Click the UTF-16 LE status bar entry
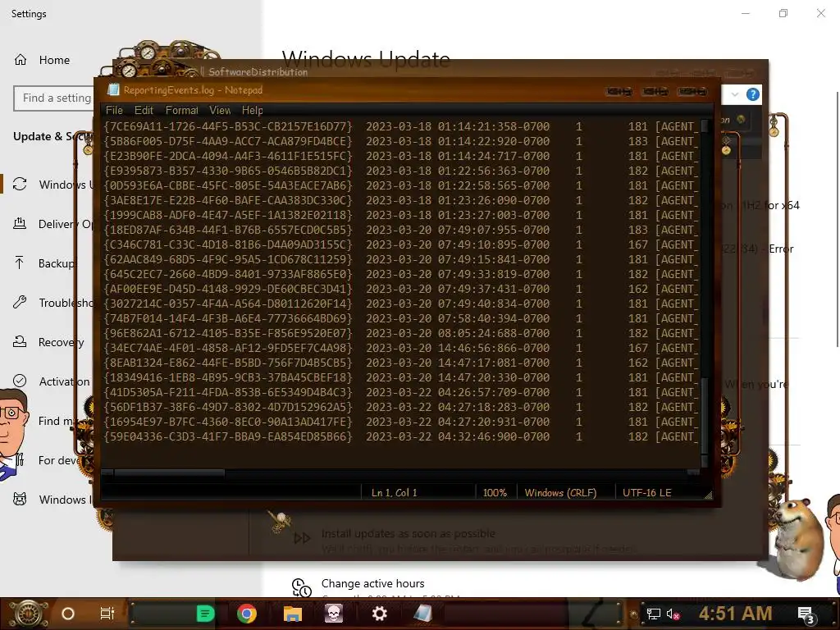 646,493
